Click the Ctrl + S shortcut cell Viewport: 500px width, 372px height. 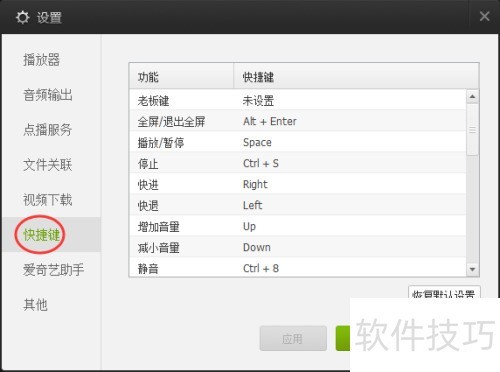tap(261, 163)
